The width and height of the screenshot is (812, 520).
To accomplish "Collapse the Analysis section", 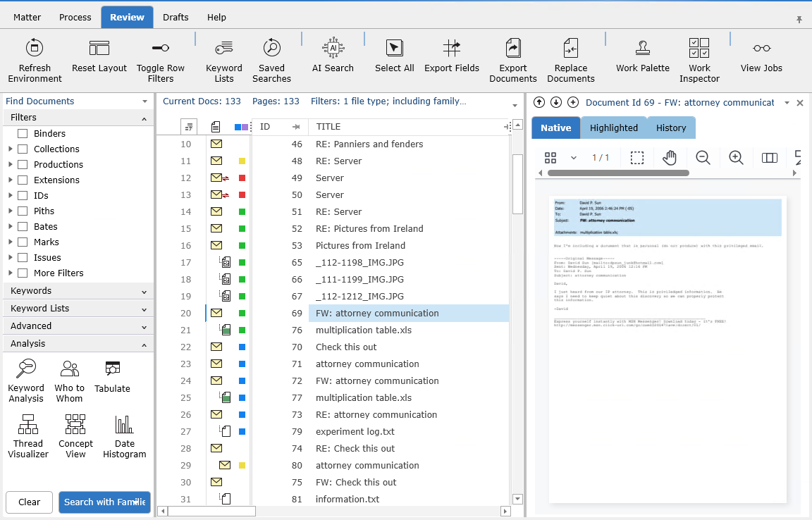I will click(x=144, y=345).
